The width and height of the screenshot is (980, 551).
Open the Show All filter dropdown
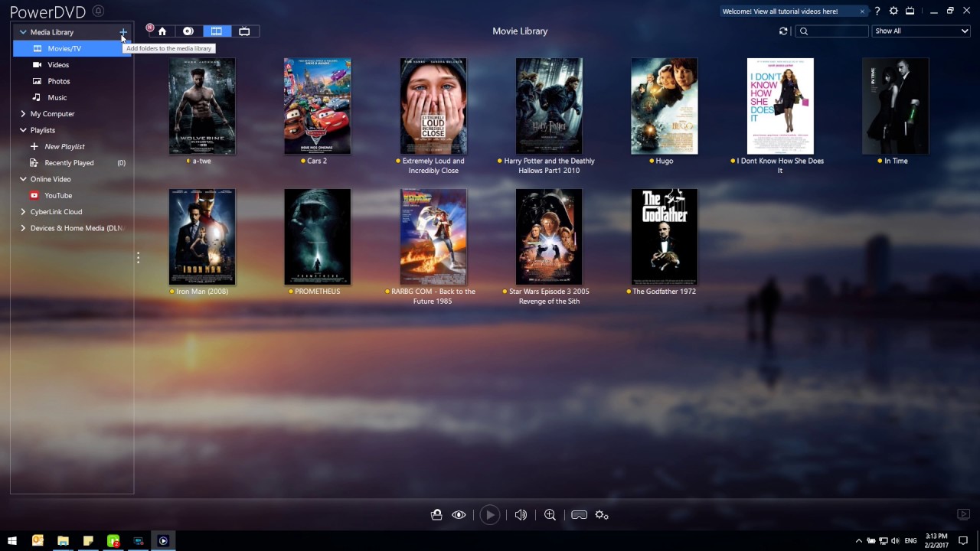(x=922, y=31)
